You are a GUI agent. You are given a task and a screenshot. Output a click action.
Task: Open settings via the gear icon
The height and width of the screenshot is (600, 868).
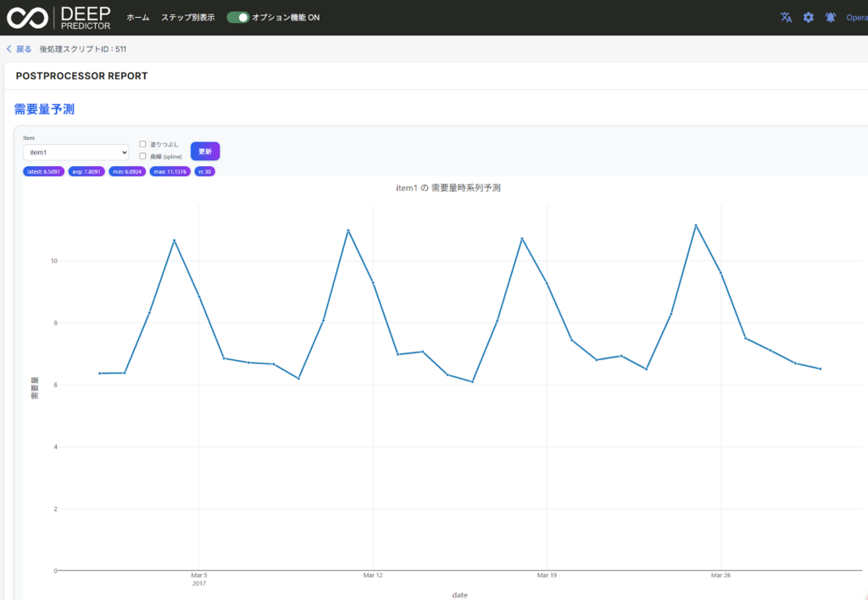pos(808,18)
